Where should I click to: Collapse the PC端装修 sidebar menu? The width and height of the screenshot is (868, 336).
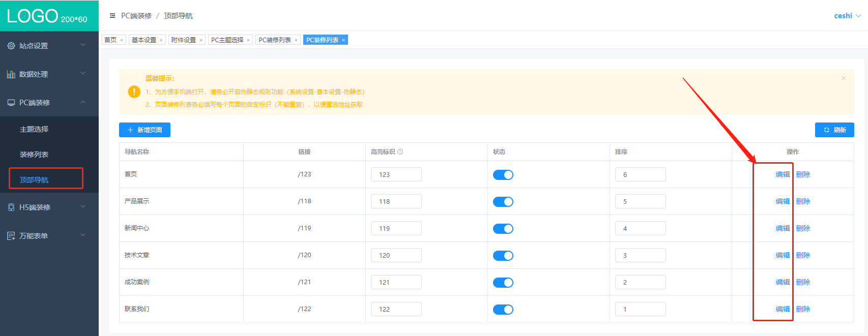tap(49, 103)
